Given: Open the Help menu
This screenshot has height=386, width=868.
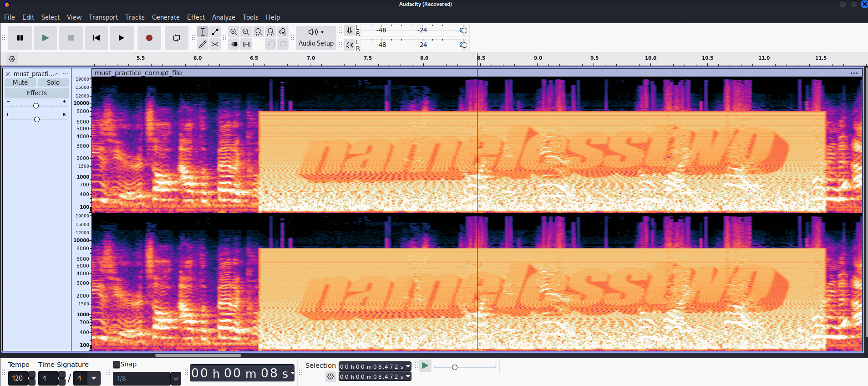Looking at the screenshot, I should pos(273,17).
